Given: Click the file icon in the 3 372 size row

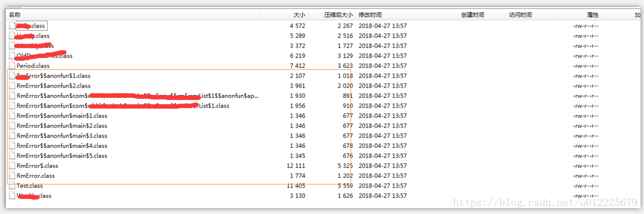Looking at the screenshot, I should point(12,45).
